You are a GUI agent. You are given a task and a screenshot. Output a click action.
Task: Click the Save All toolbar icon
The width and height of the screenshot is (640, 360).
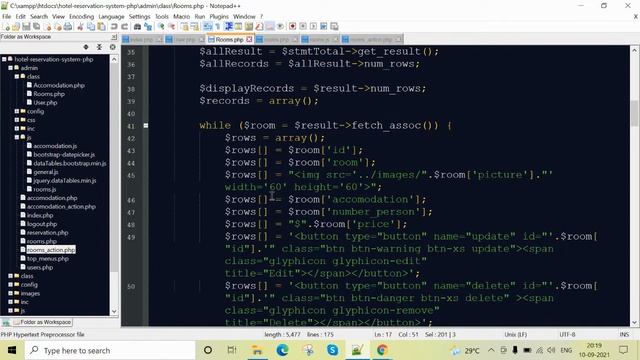coord(36,27)
